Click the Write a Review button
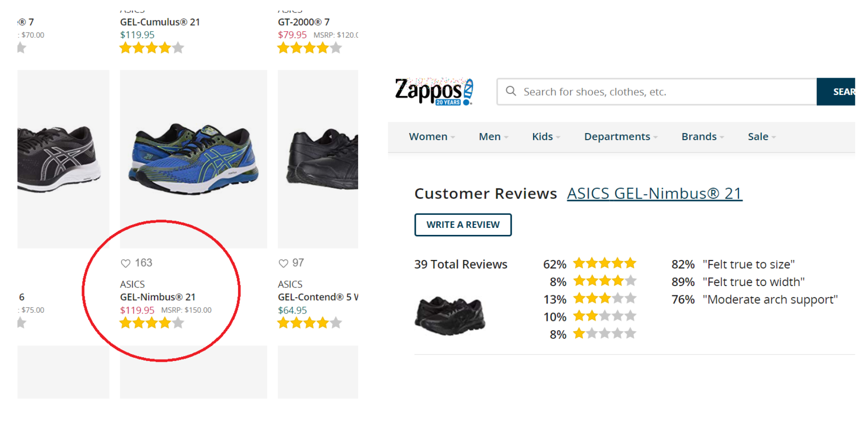Screen dimensions: 868x427 [x=463, y=225]
